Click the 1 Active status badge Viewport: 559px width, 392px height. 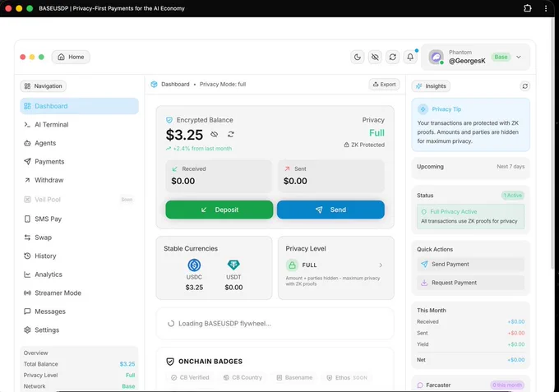(513, 196)
